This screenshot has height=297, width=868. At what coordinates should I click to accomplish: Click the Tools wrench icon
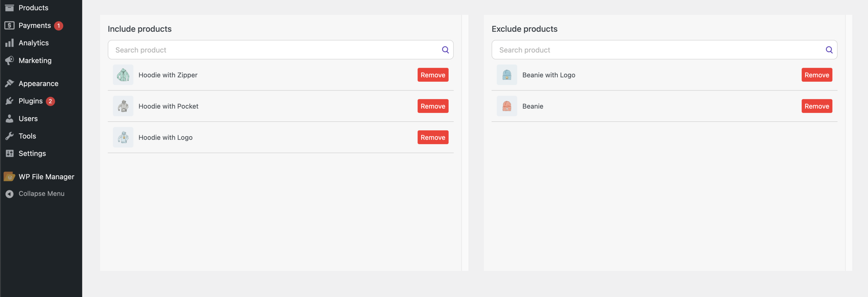[x=9, y=136]
